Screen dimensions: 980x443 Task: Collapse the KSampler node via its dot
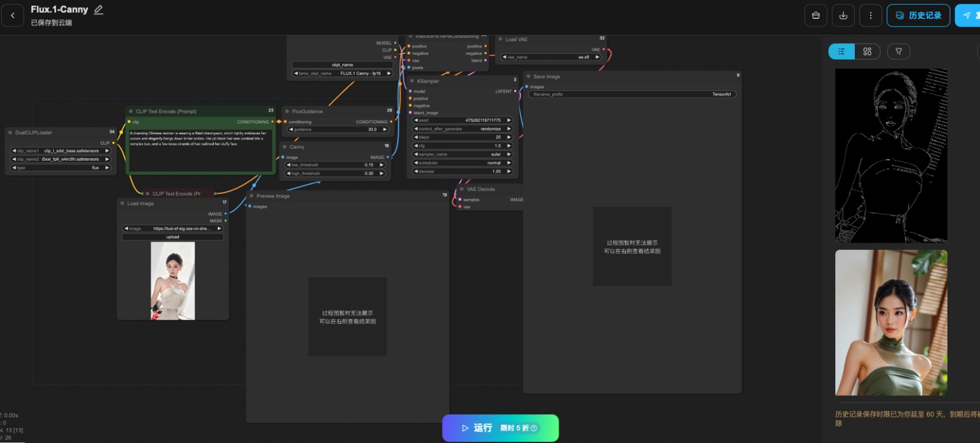412,81
